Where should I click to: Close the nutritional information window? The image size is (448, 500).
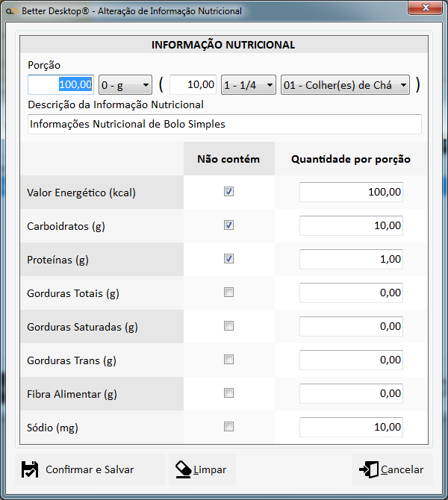pos(425,9)
